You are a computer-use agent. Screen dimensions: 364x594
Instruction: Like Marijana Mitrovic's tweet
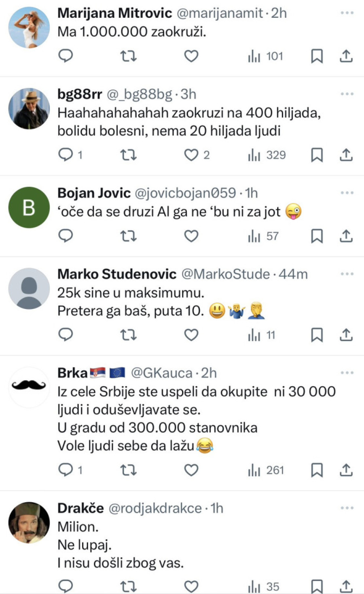pos(191,56)
